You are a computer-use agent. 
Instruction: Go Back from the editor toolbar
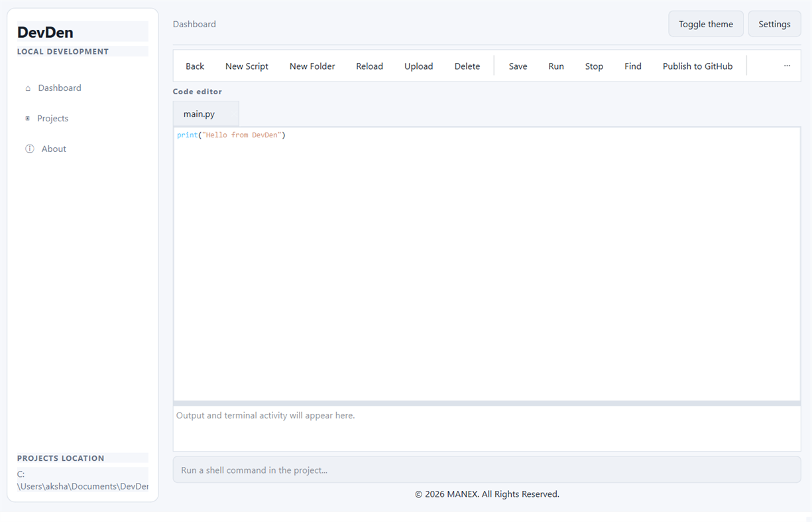tap(195, 66)
